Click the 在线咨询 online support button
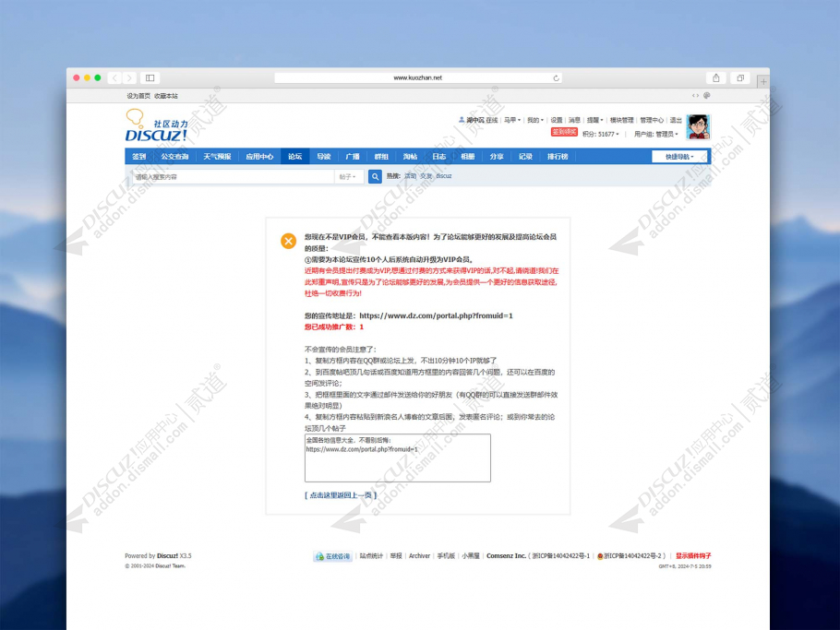Image resolution: width=840 pixels, height=630 pixels. pyautogui.click(x=333, y=556)
